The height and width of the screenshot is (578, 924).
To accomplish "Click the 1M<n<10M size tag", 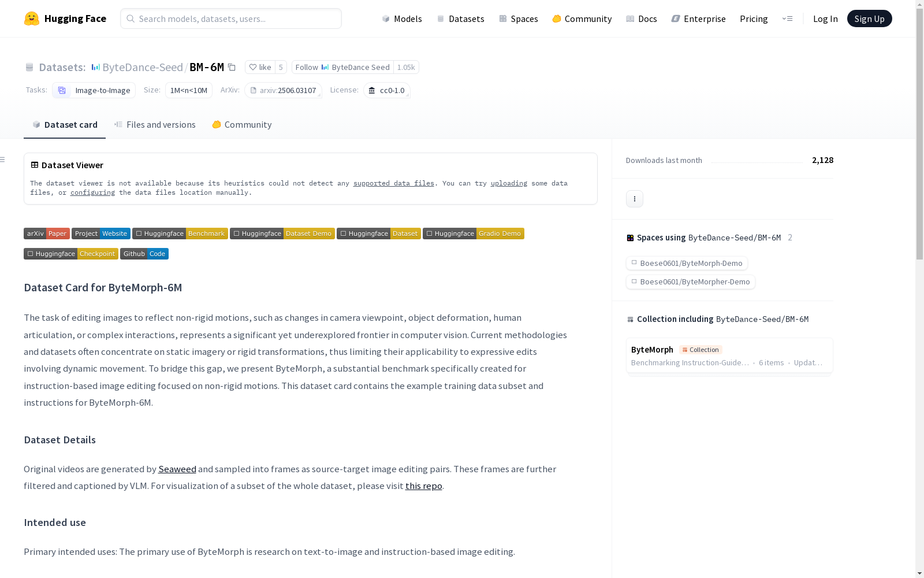I will point(189,90).
